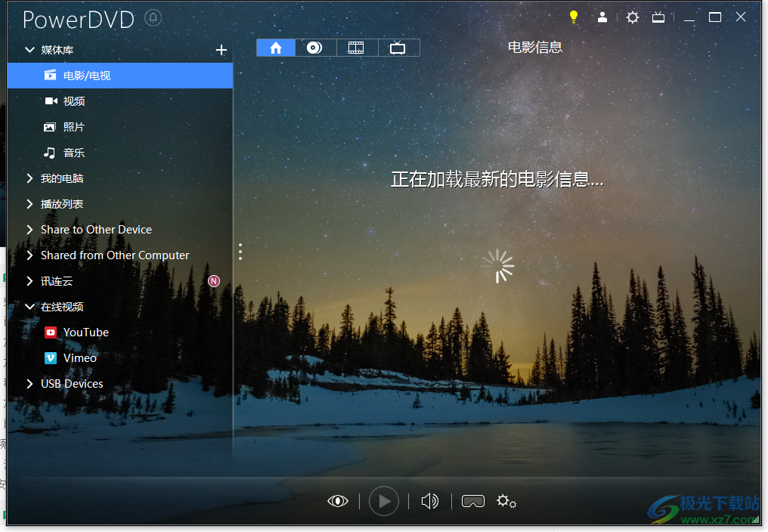Viewport: 768px width, 532px height.
Task: Select 视频 in the sidebar
Action: (x=120, y=101)
